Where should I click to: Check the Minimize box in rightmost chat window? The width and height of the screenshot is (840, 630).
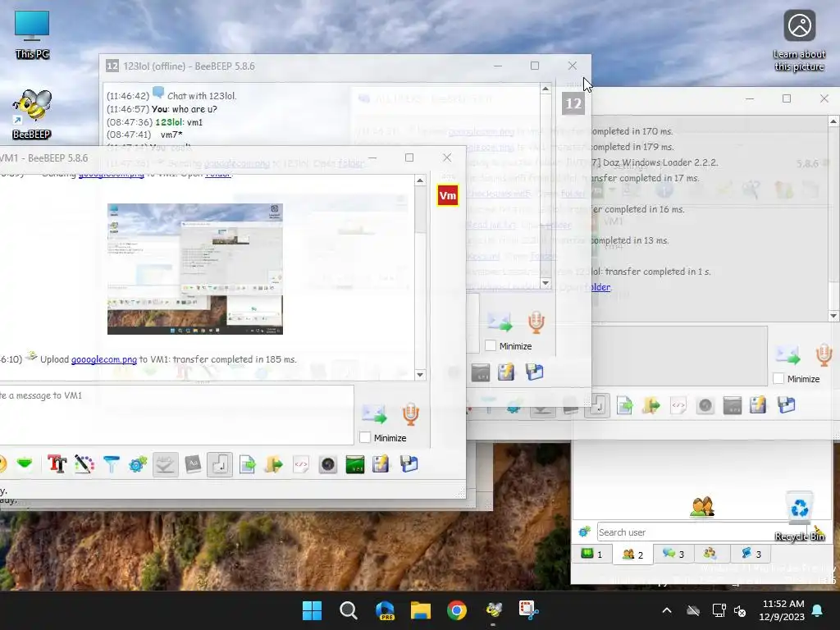point(778,379)
